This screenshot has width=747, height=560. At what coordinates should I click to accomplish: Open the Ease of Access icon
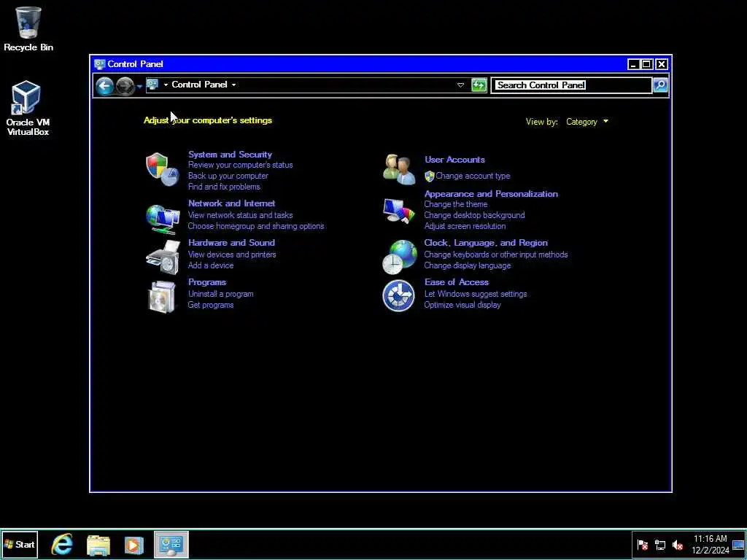click(398, 295)
